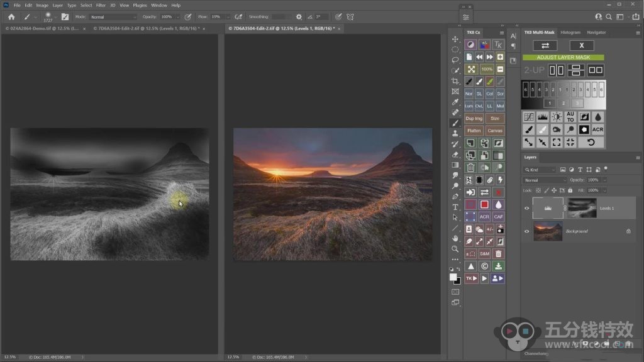Screen dimensions: 644x362
Task: Select the Eyedropper tool
Action: (x=455, y=102)
